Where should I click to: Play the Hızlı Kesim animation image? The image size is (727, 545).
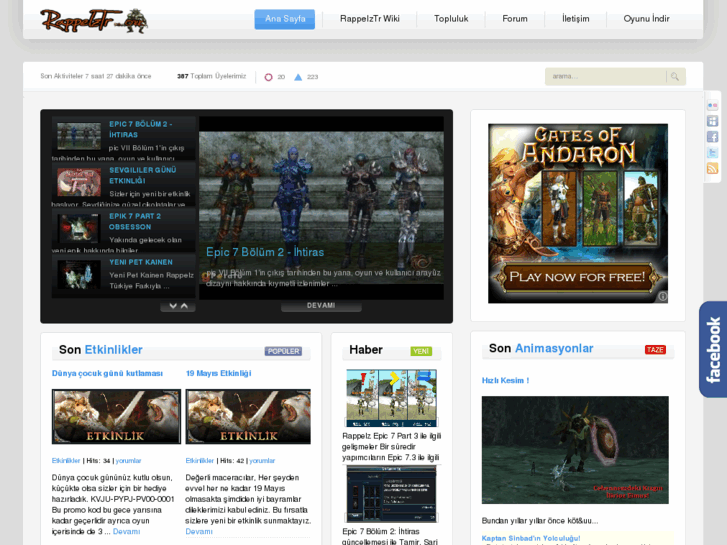575,450
